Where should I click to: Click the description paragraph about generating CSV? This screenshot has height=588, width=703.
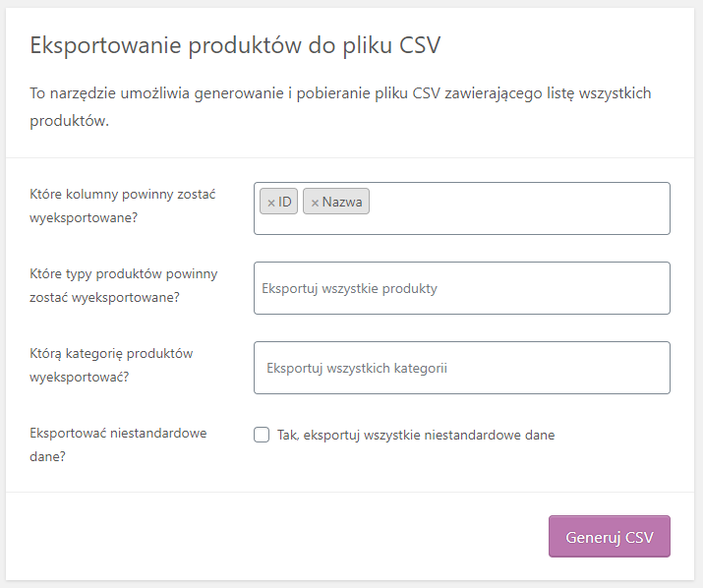[x=340, y=107]
